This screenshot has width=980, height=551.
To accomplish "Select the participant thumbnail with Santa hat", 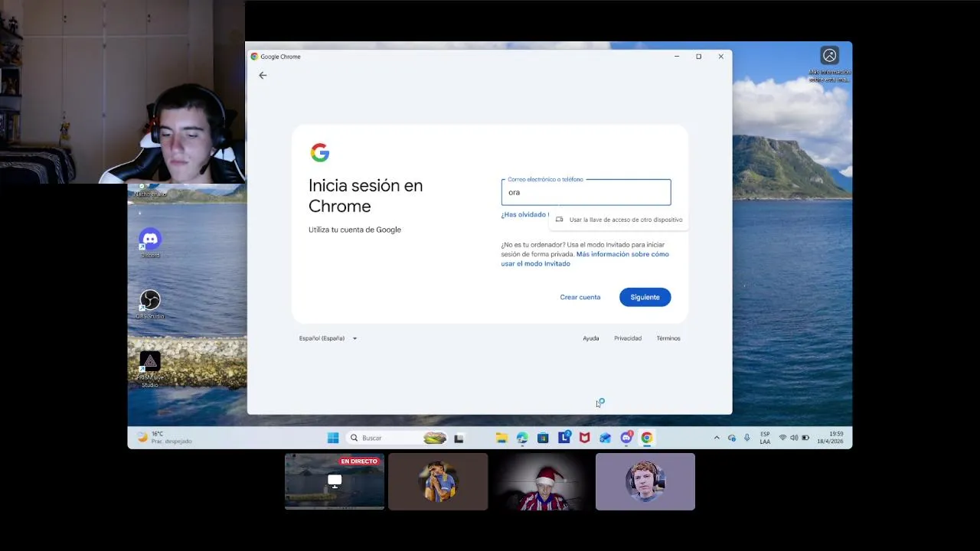I will (x=542, y=481).
